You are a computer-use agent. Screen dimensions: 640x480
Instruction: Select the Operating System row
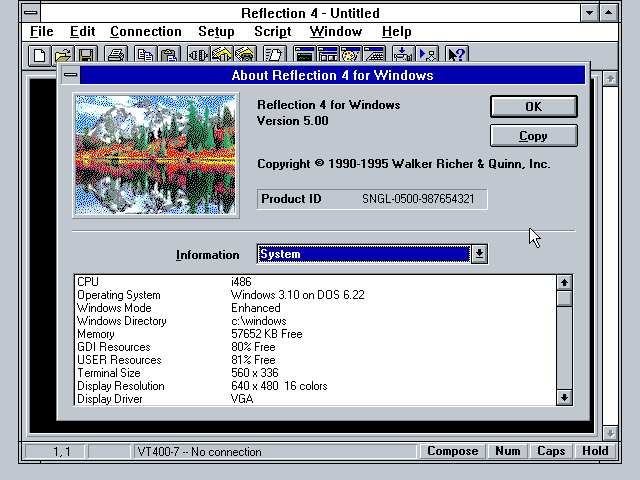(x=315, y=295)
